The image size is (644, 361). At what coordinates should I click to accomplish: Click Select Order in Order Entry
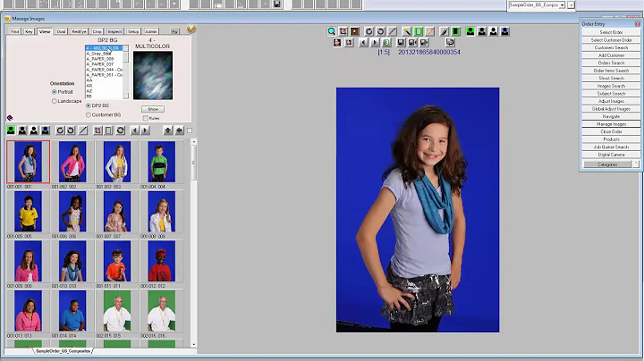pos(611,32)
